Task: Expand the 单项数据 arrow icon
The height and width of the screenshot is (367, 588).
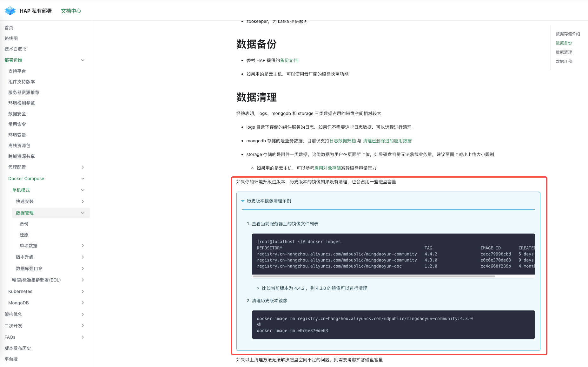Action: click(83, 246)
